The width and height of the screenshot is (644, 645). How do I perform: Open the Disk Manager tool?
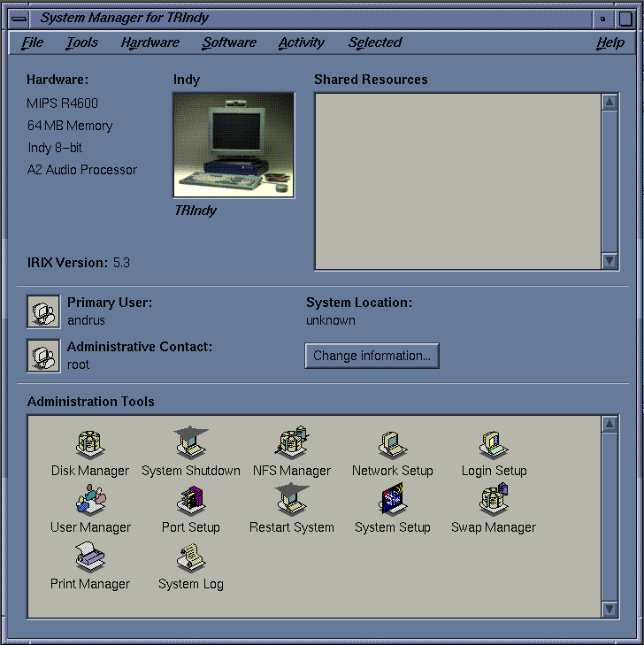click(x=90, y=445)
